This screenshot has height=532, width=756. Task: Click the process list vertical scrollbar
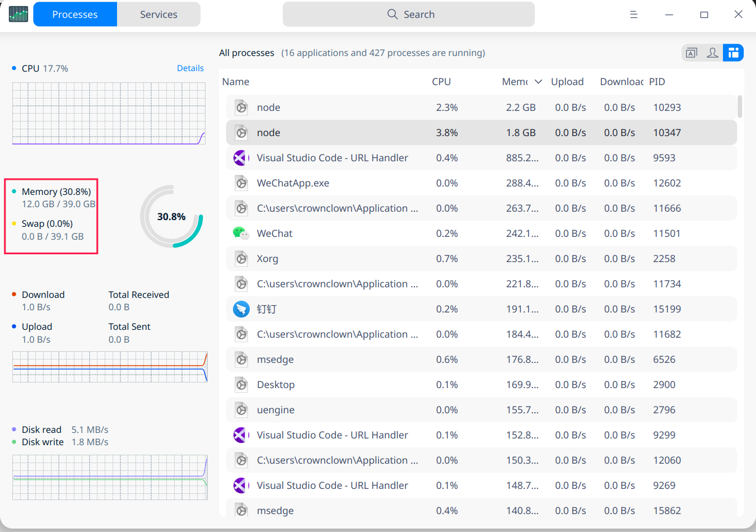[740, 106]
